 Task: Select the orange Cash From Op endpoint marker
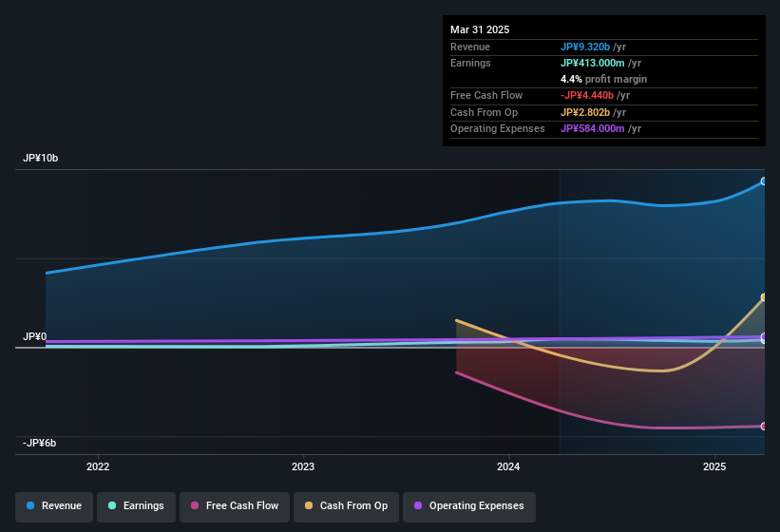click(763, 297)
